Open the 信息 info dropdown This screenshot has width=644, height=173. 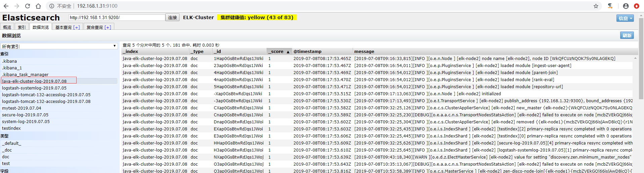point(625,18)
